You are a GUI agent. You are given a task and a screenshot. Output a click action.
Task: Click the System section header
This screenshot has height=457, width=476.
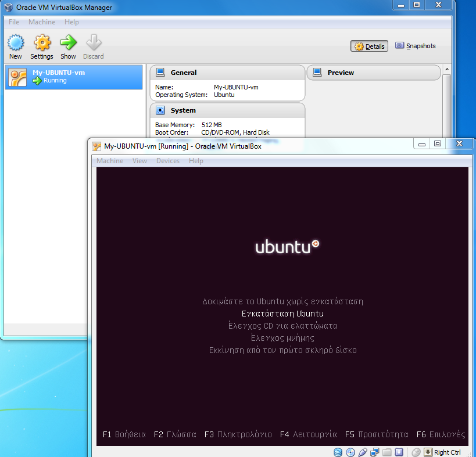227,110
